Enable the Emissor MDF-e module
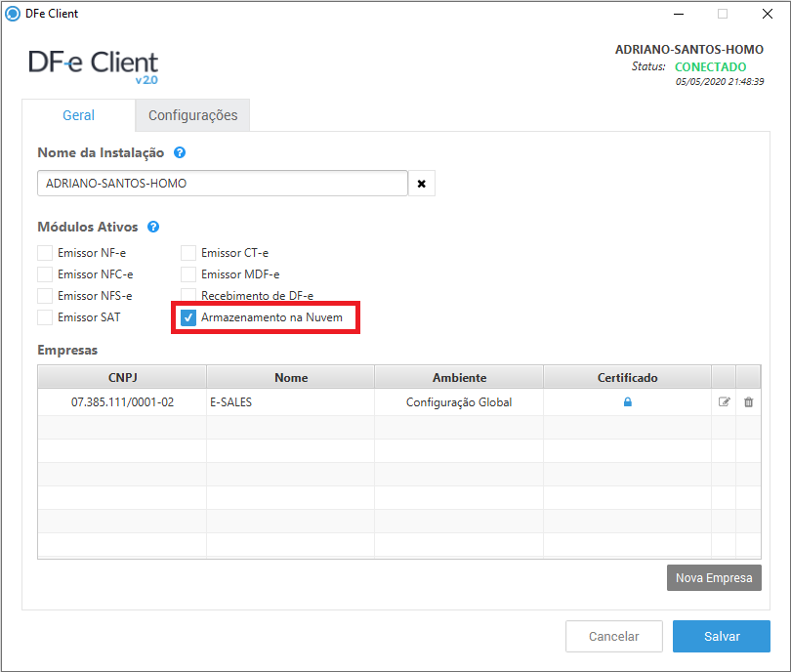Image resolution: width=791 pixels, height=672 pixels. pos(188,274)
